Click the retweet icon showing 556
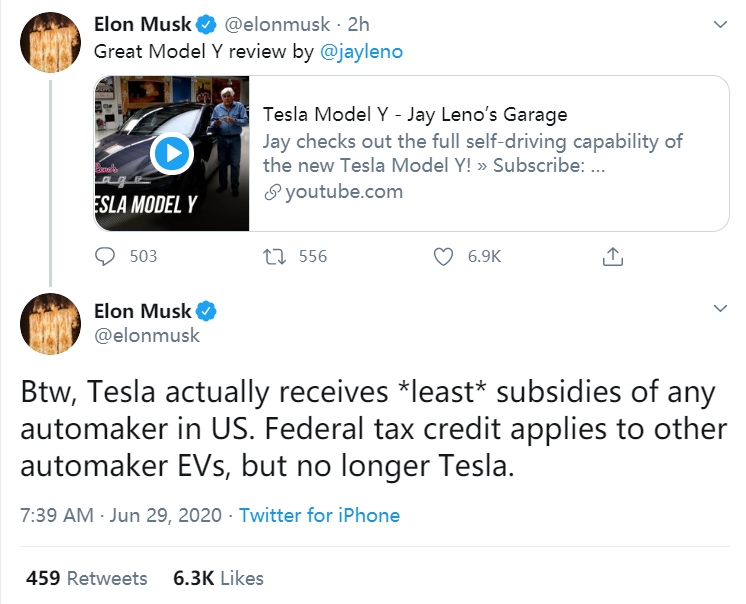 coord(271,257)
